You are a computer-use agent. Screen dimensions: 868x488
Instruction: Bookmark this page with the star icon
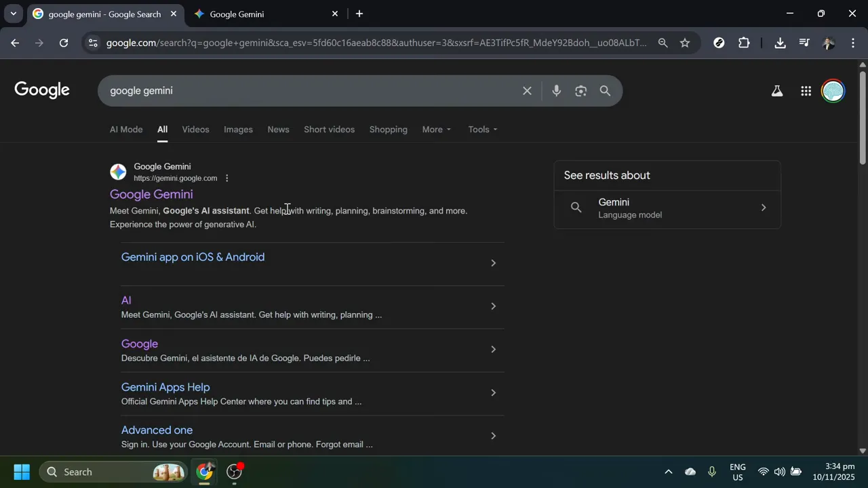(685, 43)
